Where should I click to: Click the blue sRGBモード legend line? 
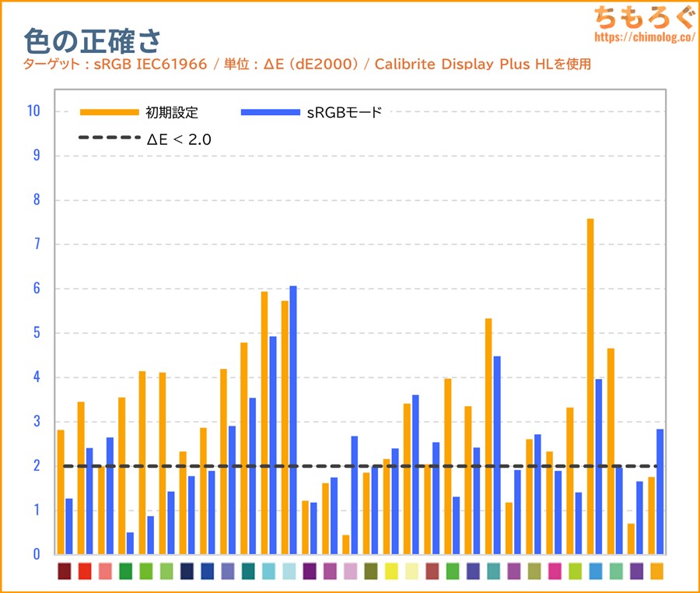[270, 112]
